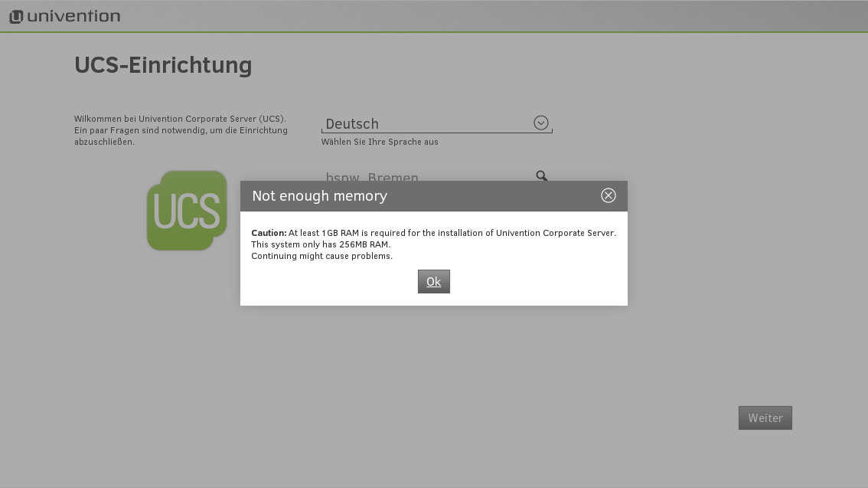Close the Not enough memory dialog

click(608, 195)
